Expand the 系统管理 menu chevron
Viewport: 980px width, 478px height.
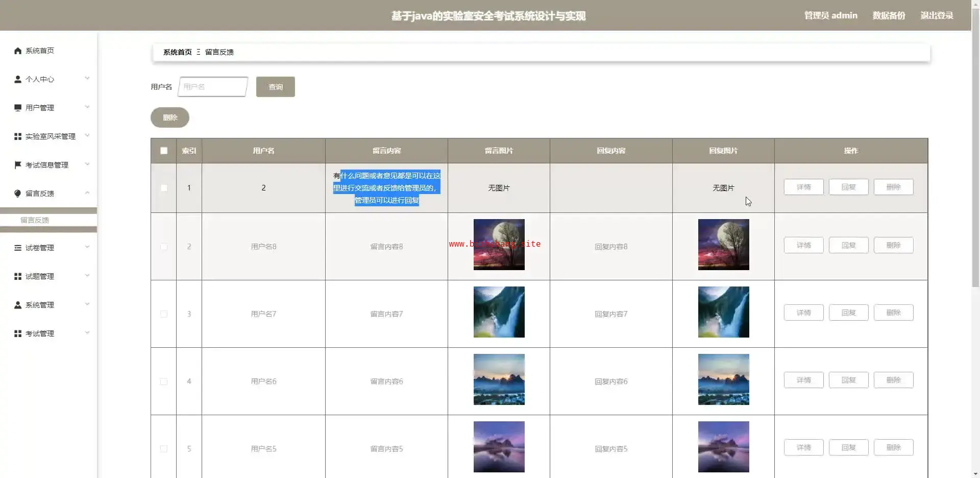pyautogui.click(x=87, y=304)
